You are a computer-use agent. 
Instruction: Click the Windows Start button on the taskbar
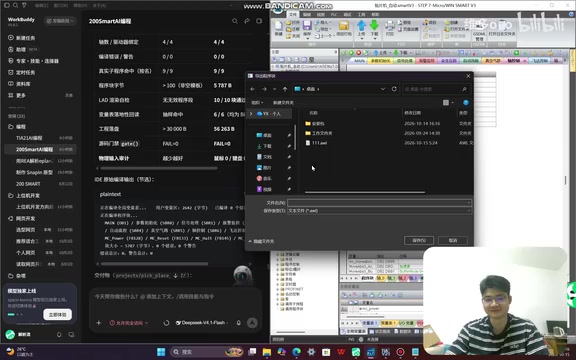[x=161, y=352]
